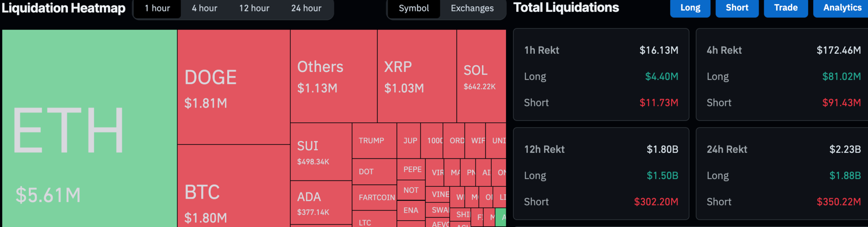Click the TRUMP heatmap tile
The width and height of the screenshot is (868, 227).
[374, 141]
